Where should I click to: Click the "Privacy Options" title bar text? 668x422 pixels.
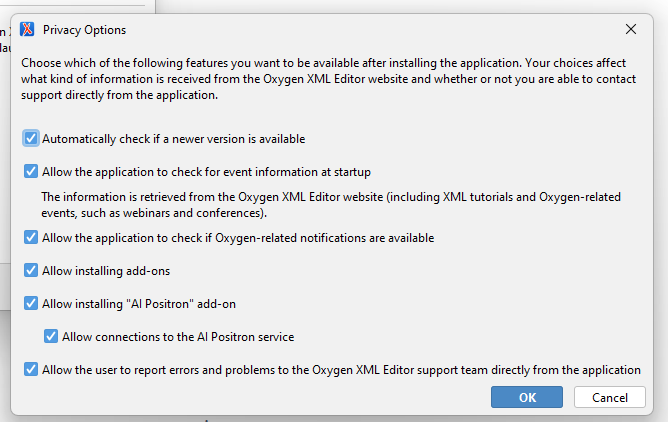pos(84,29)
